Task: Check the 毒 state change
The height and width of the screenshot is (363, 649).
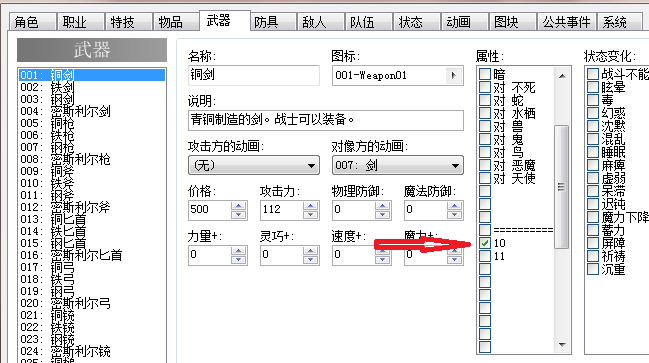Action: [593, 100]
